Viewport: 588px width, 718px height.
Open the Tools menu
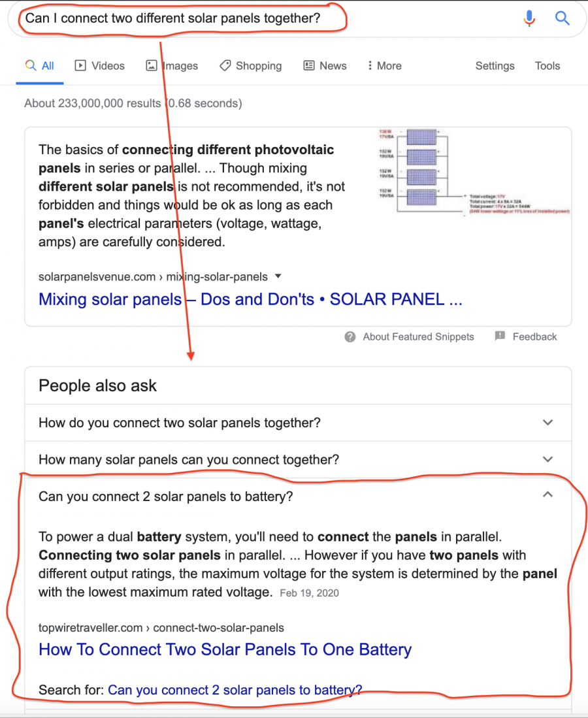point(547,65)
